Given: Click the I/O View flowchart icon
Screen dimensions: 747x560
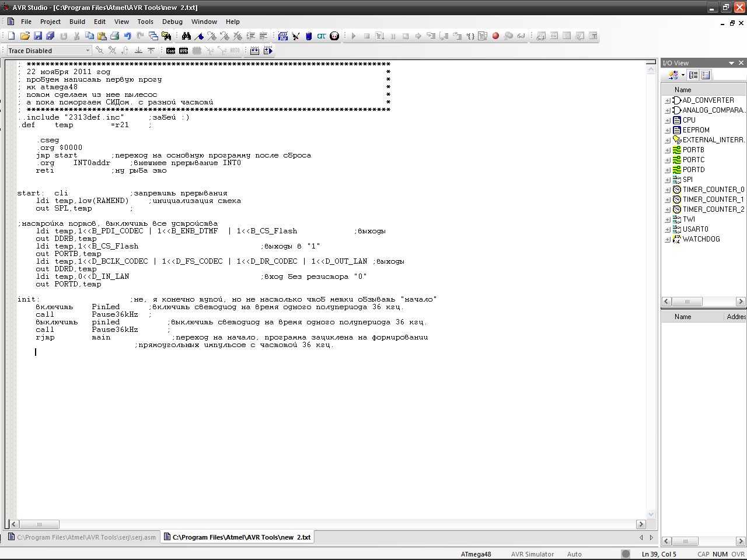Looking at the screenshot, I should [673, 75].
